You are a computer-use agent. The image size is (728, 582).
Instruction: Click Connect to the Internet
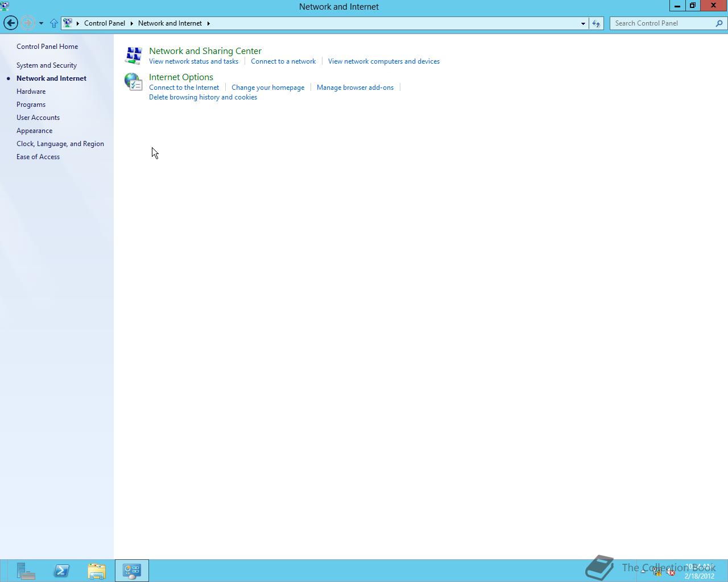point(184,88)
